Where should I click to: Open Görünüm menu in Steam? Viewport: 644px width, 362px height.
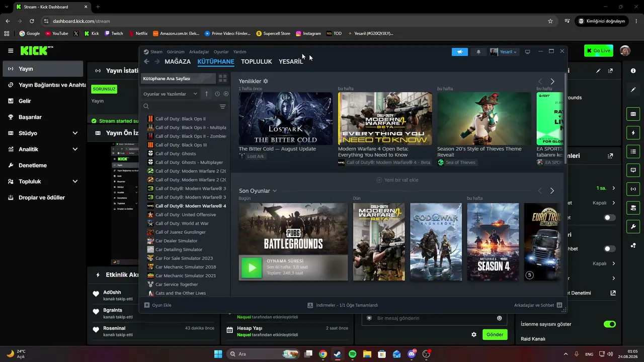(176, 52)
